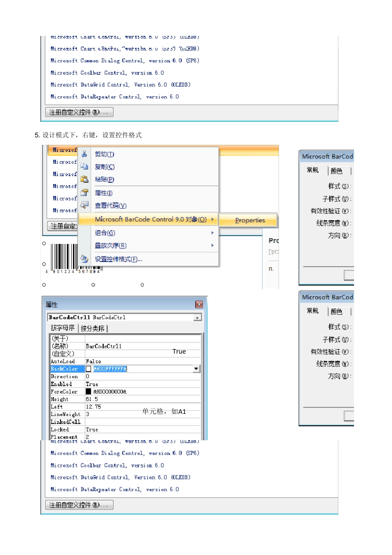Click the empty LinkedCell value field
392x555 pixels.
pos(143,422)
